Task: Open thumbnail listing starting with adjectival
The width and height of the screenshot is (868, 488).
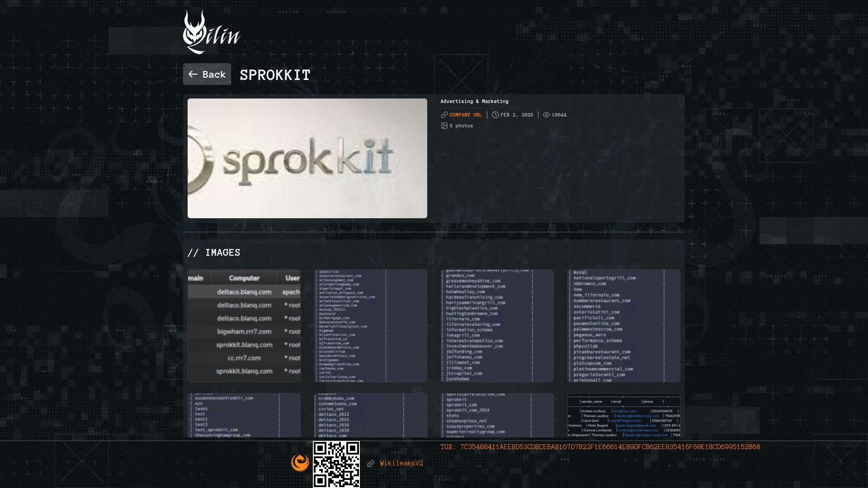Action: point(371,326)
